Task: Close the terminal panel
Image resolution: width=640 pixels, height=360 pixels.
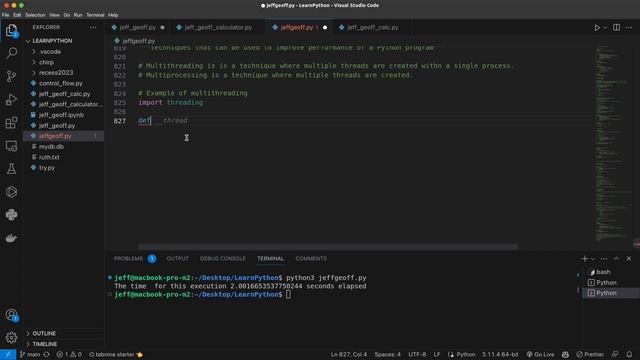Action: pos(629,259)
